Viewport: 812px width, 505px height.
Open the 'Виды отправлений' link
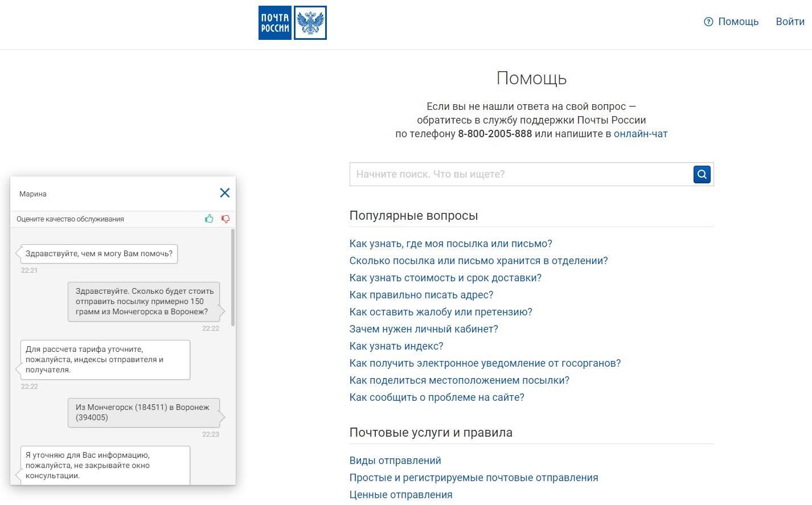tap(395, 461)
